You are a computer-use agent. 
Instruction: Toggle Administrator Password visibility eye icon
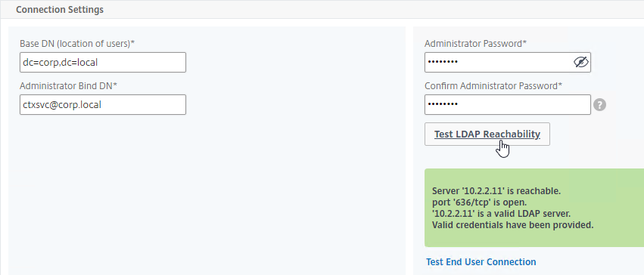(x=580, y=62)
